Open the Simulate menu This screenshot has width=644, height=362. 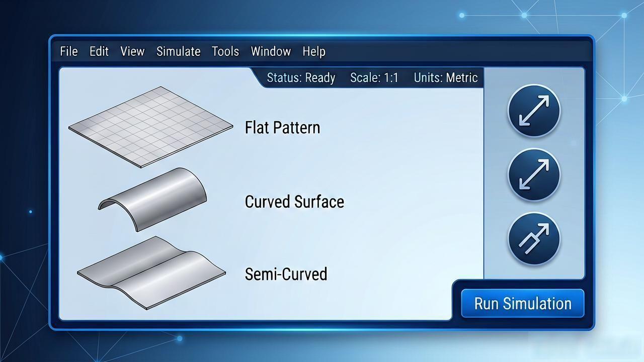click(179, 51)
